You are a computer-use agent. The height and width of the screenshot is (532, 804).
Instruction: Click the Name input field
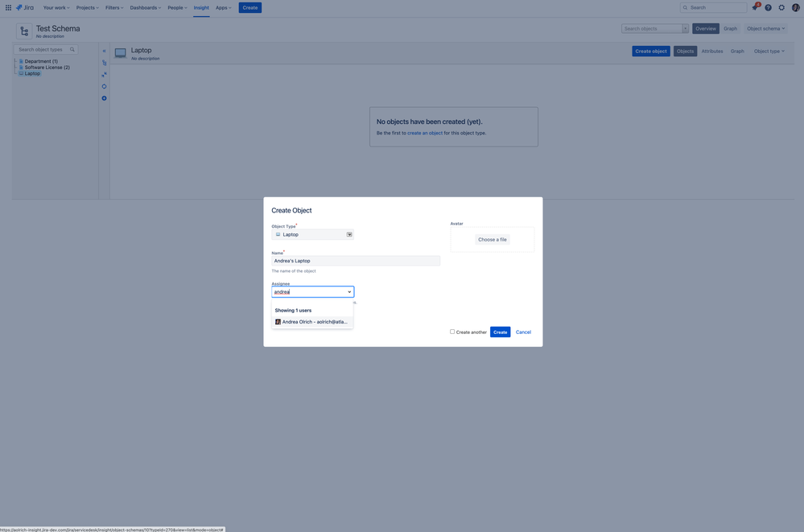[356, 261]
